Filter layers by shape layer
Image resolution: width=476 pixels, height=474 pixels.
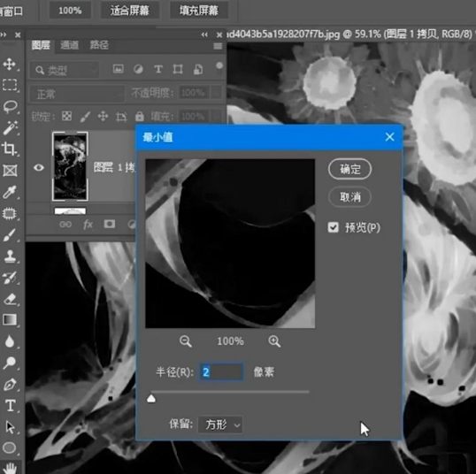click(178, 69)
